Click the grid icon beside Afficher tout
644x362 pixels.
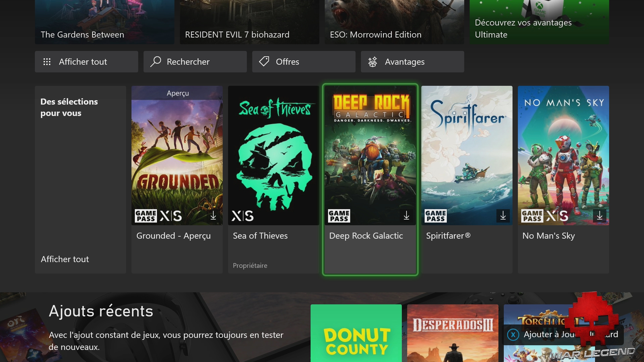[x=47, y=62]
